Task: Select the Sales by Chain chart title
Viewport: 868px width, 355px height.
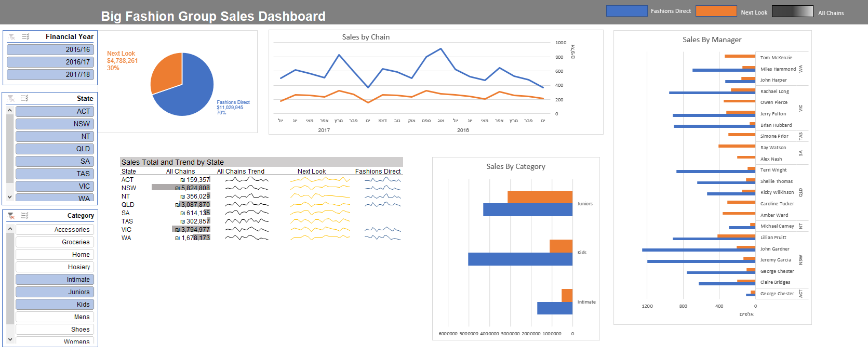Action: (366, 37)
